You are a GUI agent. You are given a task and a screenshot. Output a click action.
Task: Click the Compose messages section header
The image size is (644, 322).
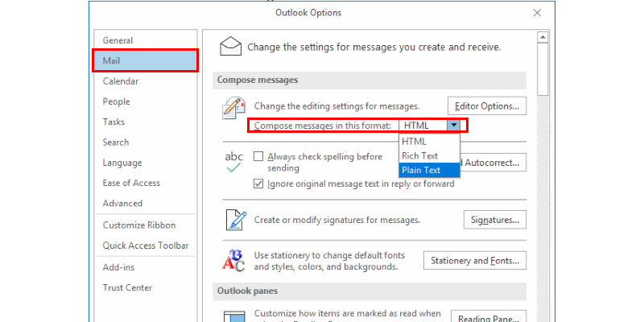(x=369, y=80)
